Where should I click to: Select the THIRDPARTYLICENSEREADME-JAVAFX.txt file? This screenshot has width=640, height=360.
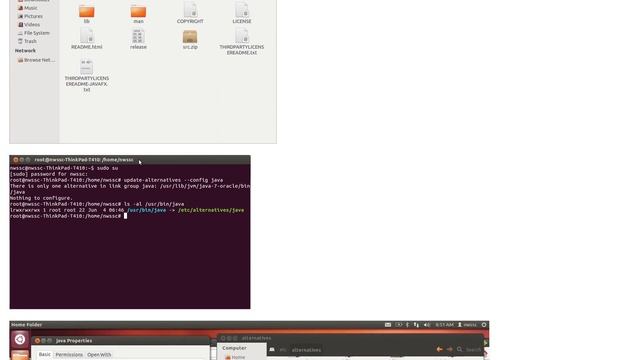coord(87,76)
